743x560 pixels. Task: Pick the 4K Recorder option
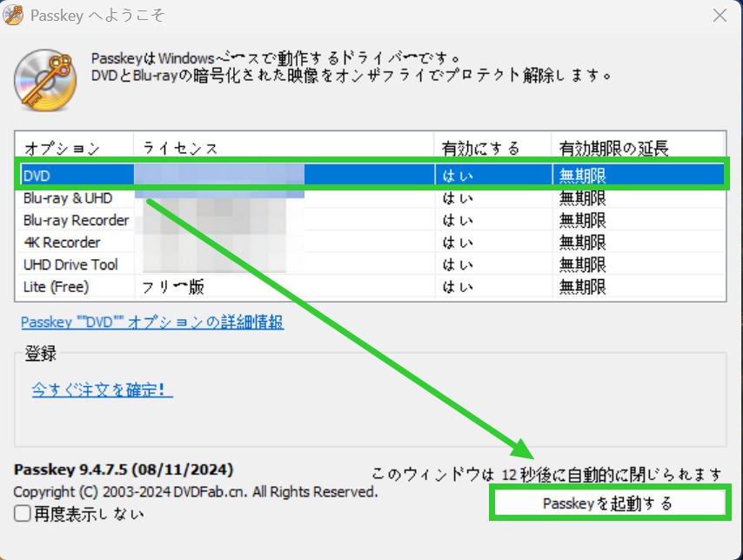(62, 243)
